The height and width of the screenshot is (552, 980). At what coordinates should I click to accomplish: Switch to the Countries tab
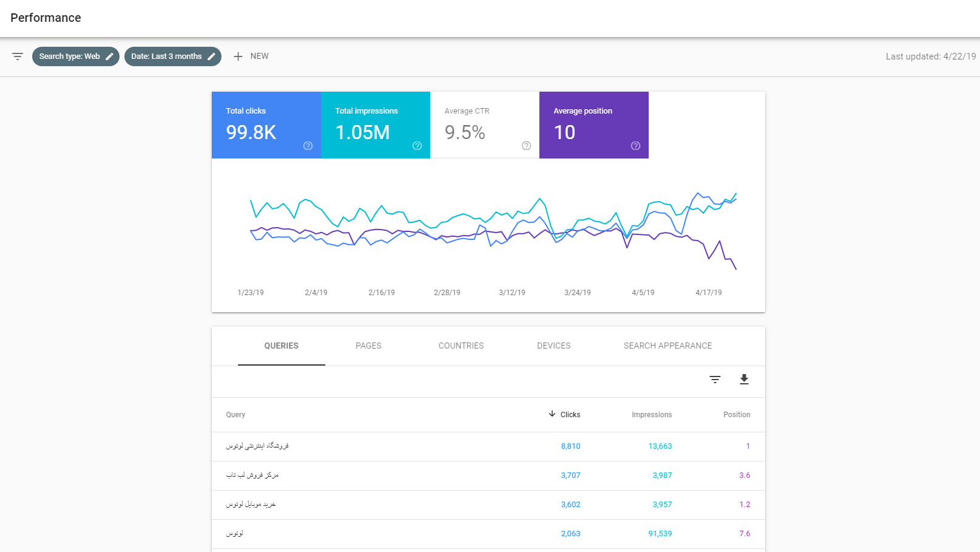coord(461,346)
